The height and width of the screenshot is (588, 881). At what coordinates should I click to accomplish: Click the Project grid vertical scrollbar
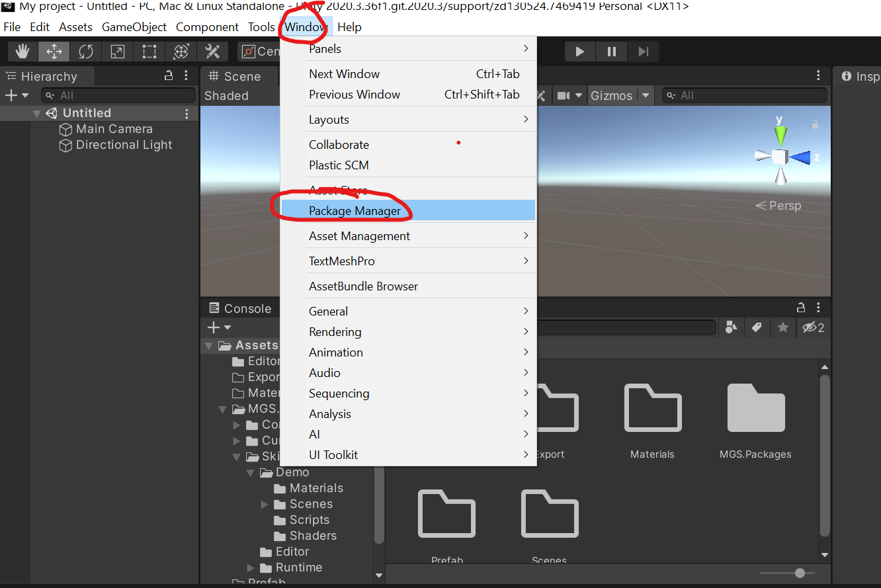(824, 456)
